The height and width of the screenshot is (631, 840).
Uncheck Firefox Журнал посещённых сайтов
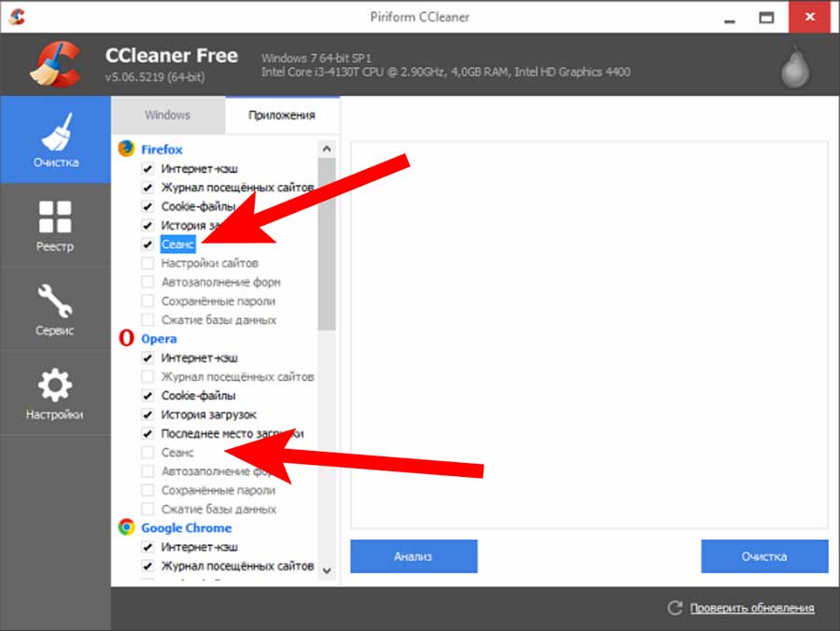pos(147,188)
